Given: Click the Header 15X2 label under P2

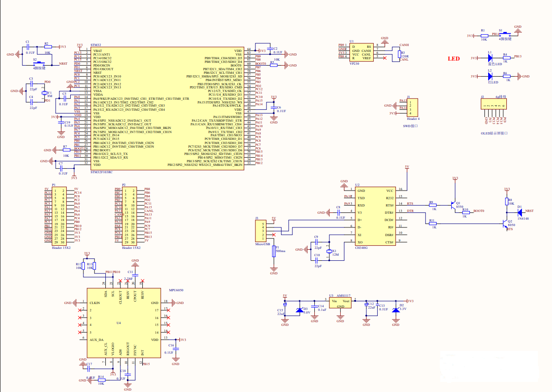Looking at the screenshot, I should click(x=130, y=248).
